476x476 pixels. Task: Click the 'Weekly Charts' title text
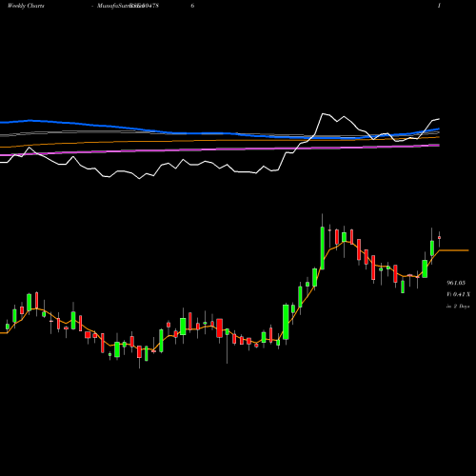pos(26,6)
